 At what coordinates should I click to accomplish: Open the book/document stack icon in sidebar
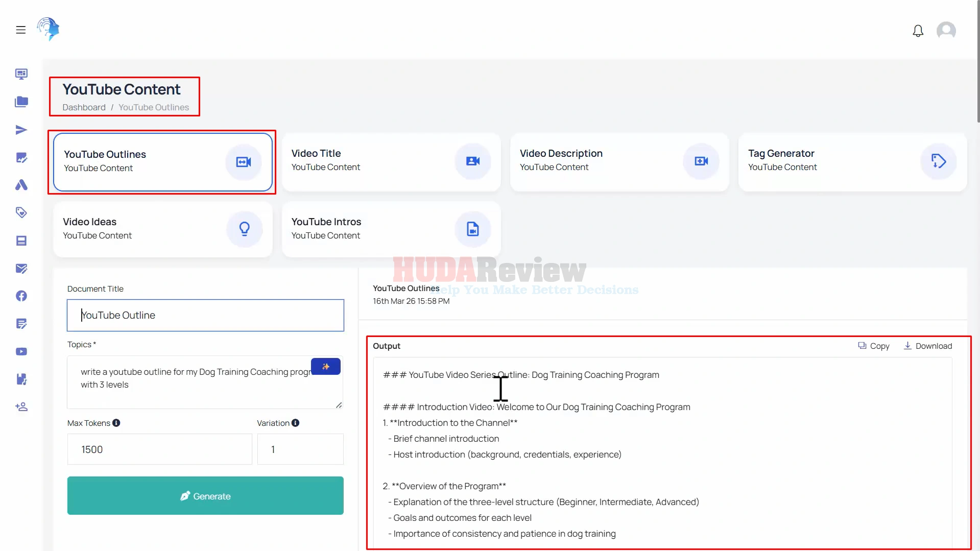tap(21, 241)
